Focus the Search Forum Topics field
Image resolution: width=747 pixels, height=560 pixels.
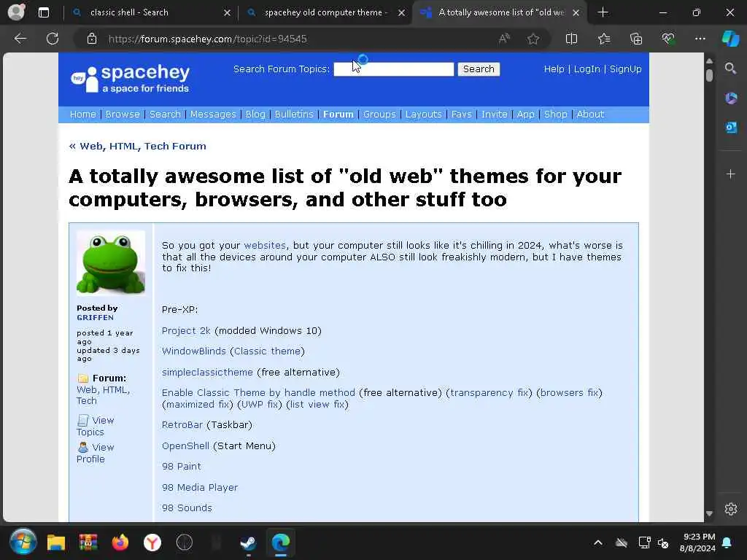coord(393,69)
